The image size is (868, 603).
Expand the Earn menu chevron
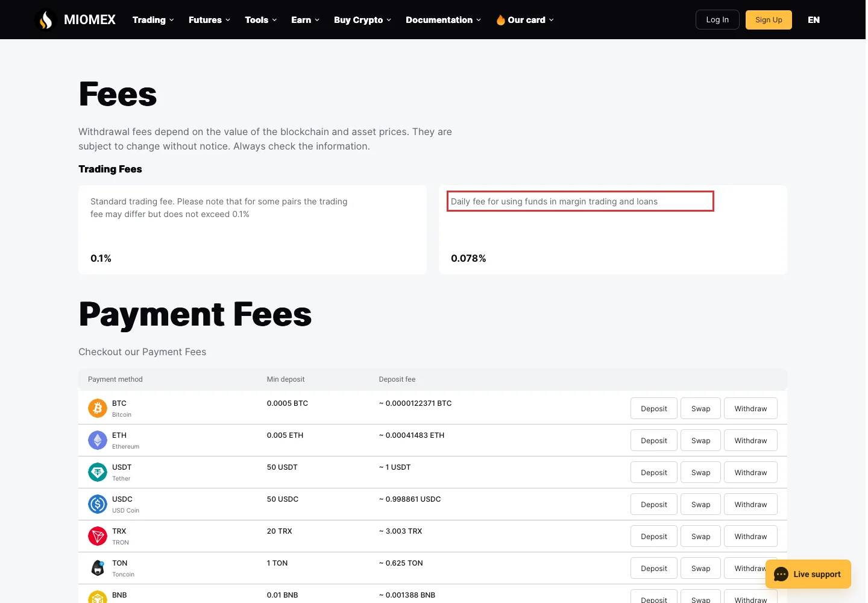point(317,20)
